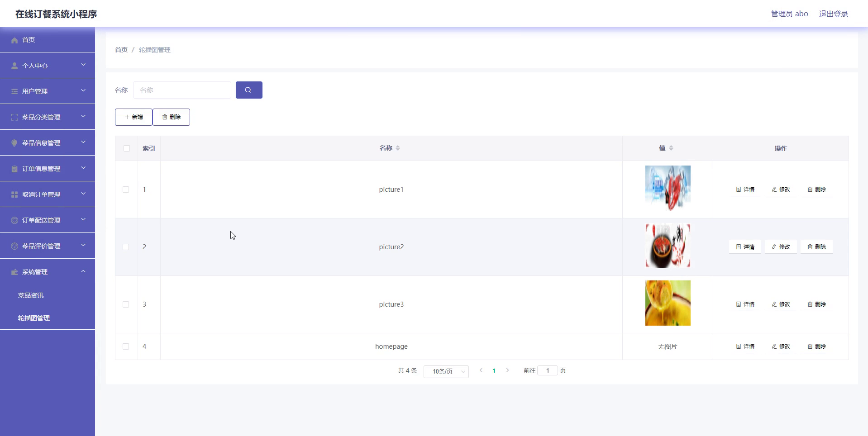Screen dimensions: 868x436
Task: Click 修改 for homepage row
Action: tap(781, 346)
